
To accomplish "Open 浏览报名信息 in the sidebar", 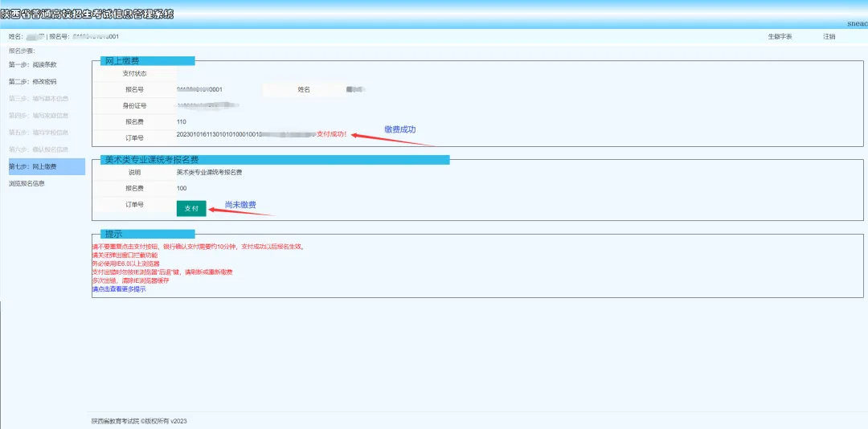I will pos(27,183).
